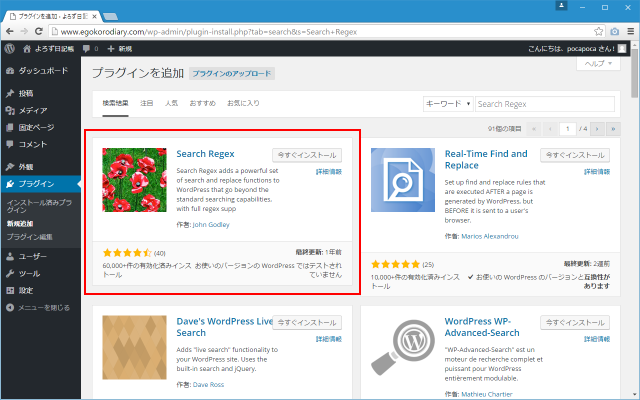Image resolution: width=640 pixels, height=400 pixels.
Task: Open 詳細情報 for WP-Advanced-Search
Action: tap(597, 339)
